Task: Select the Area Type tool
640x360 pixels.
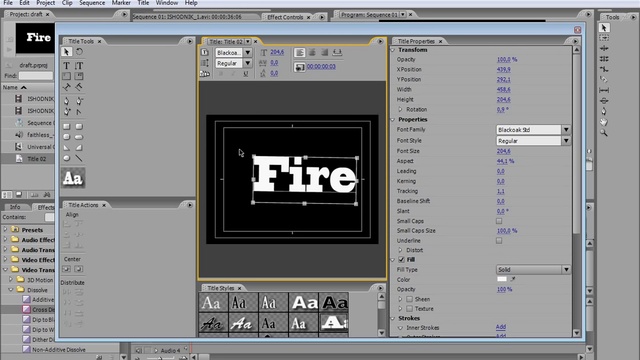Action: click(67, 76)
